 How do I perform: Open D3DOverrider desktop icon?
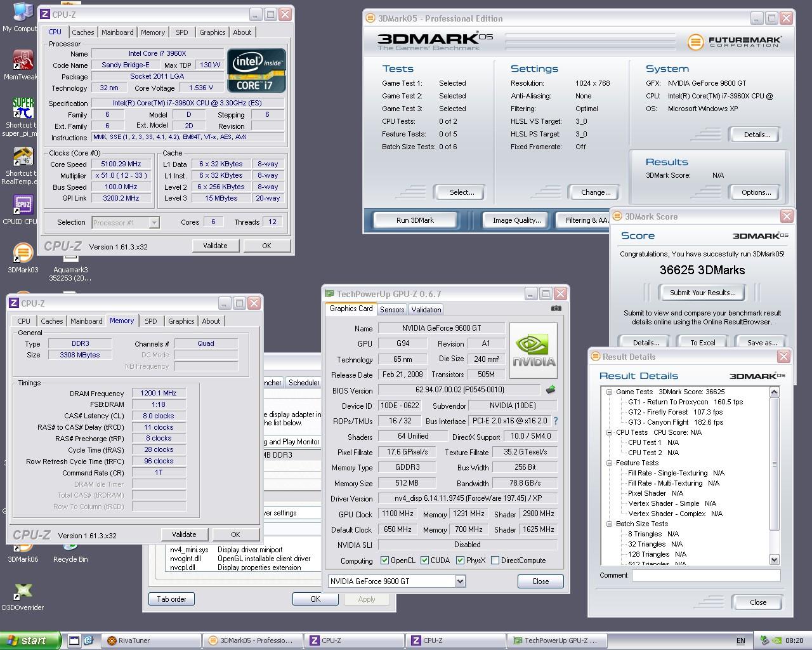(x=23, y=592)
